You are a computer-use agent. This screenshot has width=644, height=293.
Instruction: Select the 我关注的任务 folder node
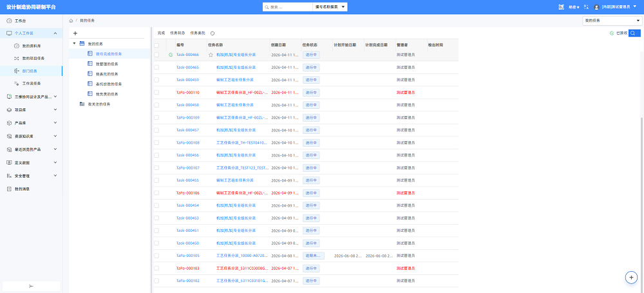[99, 104]
